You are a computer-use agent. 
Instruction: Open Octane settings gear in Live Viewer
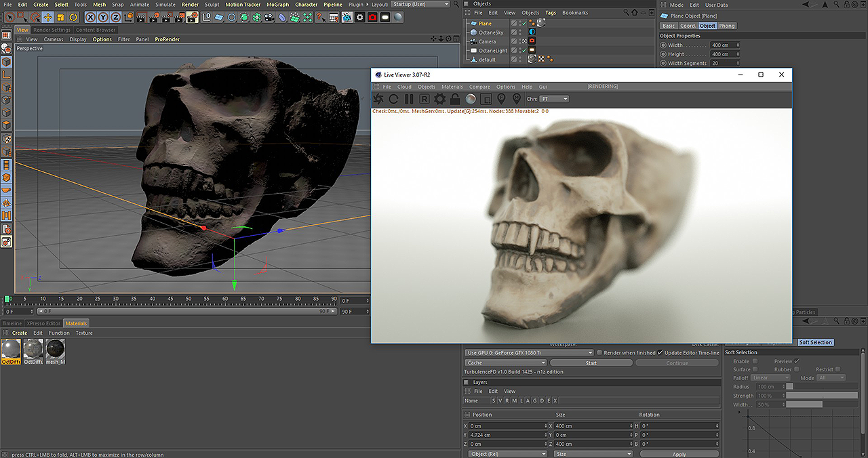[439, 99]
